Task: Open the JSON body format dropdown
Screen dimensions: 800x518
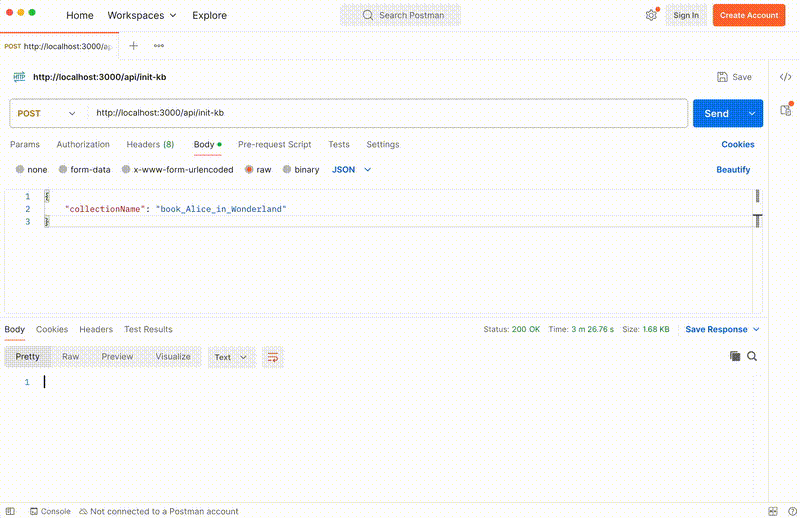Action: pyautogui.click(x=352, y=169)
